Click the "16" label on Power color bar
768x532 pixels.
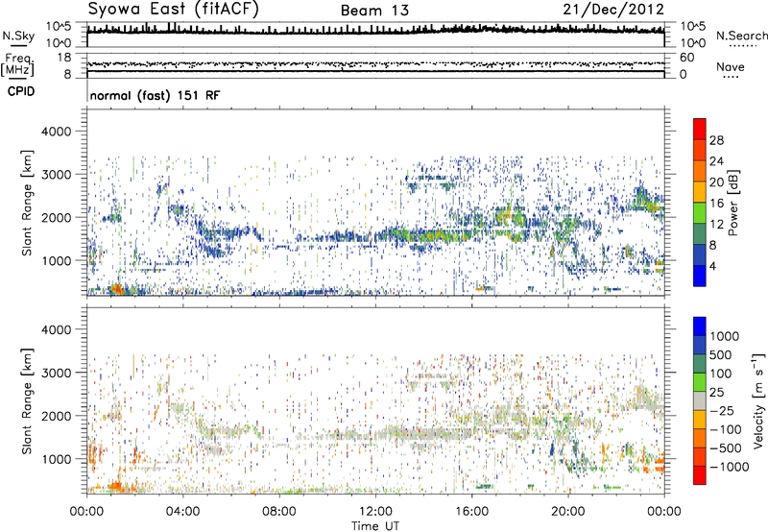pyautogui.click(x=716, y=204)
